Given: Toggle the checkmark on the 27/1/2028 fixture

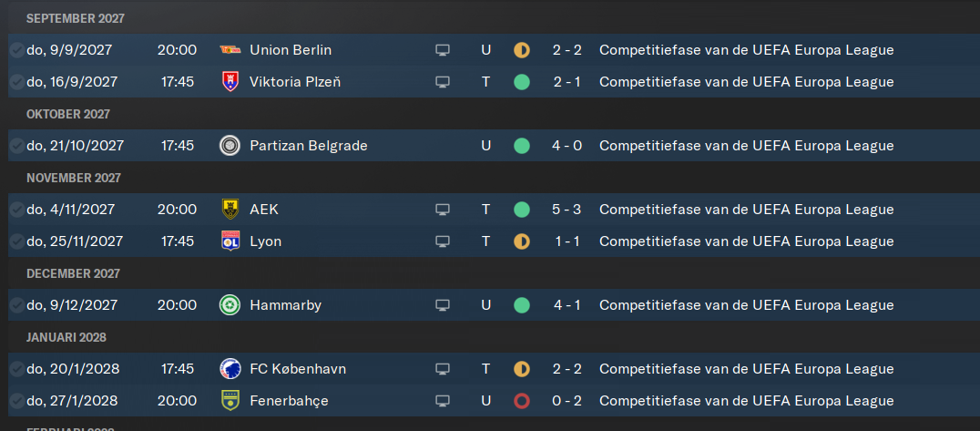Looking at the screenshot, I should coord(17,400).
